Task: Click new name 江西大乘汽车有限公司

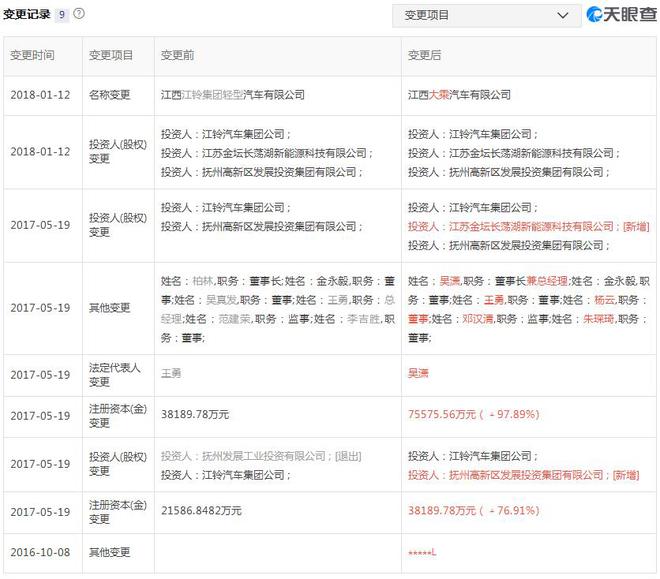Action: click(459, 95)
